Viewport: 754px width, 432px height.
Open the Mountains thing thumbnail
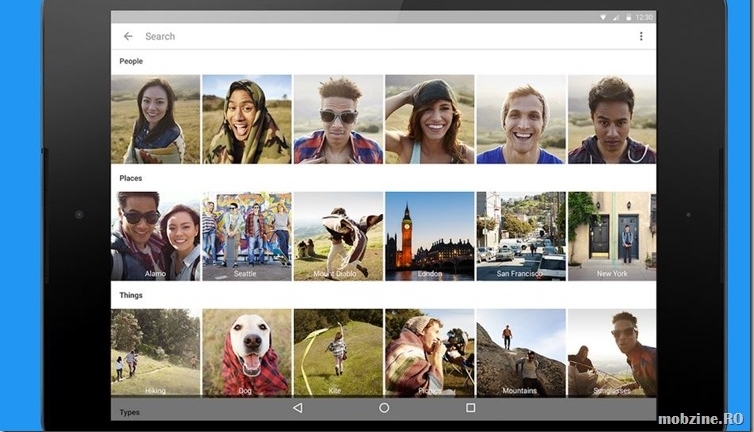[521, 353]
